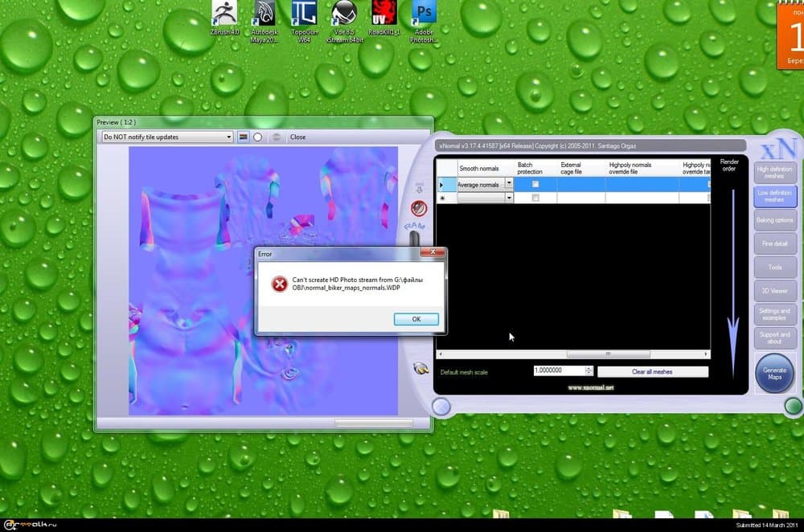Click the Clear all meshes button

[652, 371]
